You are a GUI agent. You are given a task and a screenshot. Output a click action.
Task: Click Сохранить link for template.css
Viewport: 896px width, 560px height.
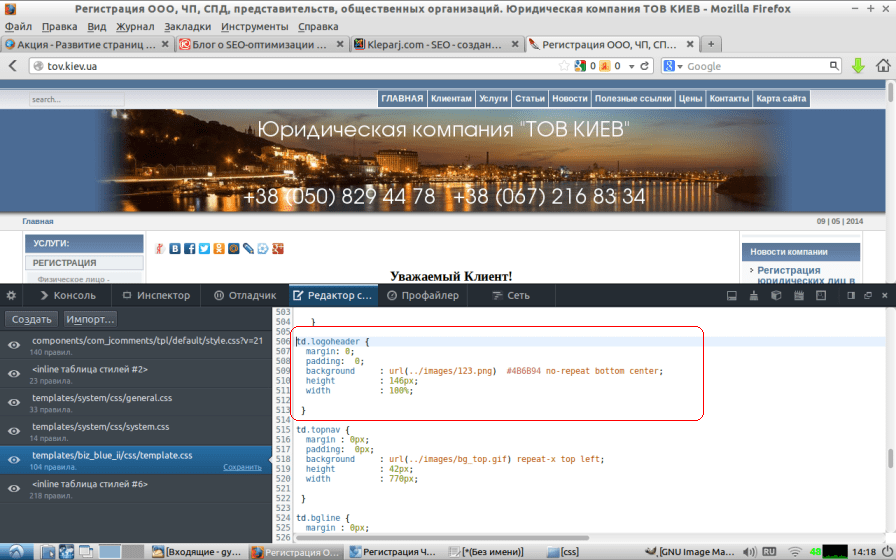[x=242, y=467]
